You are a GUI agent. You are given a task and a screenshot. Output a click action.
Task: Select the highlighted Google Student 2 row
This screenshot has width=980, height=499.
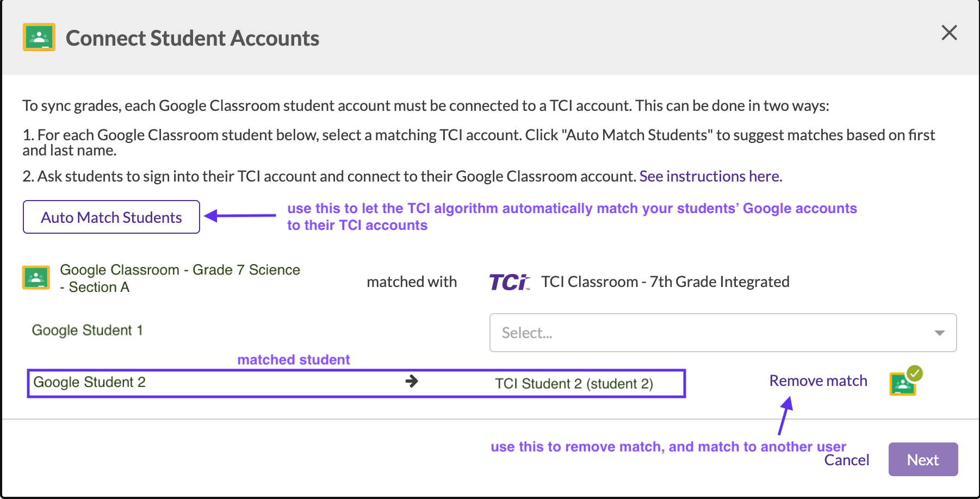tap(356, 382)
